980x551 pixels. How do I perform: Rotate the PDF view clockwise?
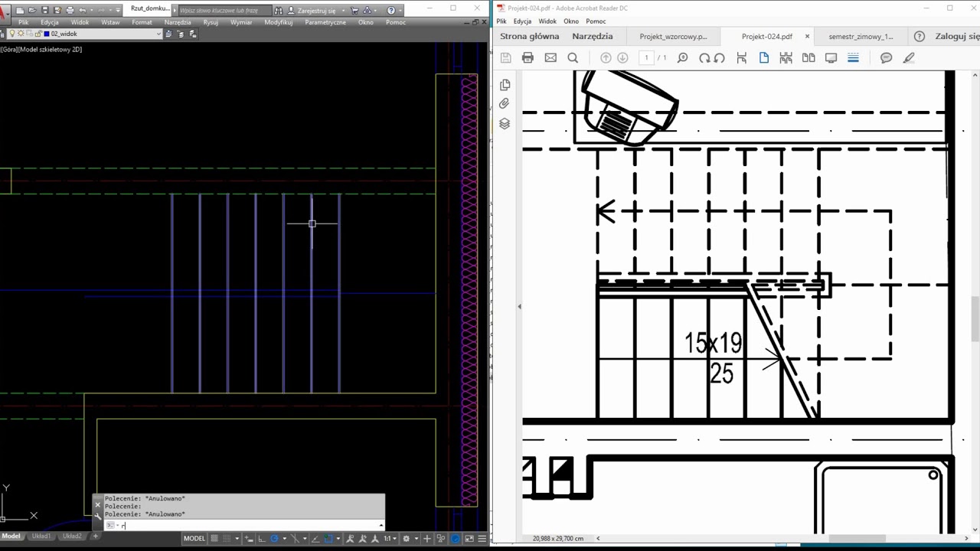click(x=704, y=57)
